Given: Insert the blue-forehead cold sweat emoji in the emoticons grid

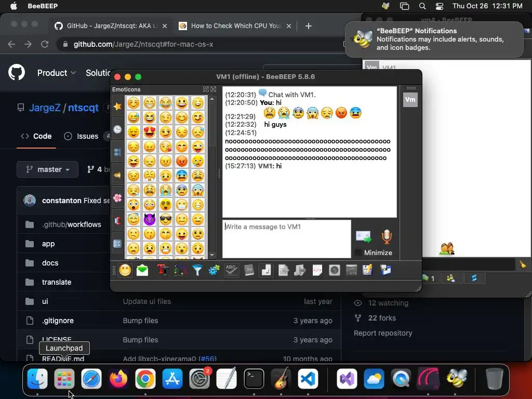Looking at the screenshot, I should (x=182, y=176).
